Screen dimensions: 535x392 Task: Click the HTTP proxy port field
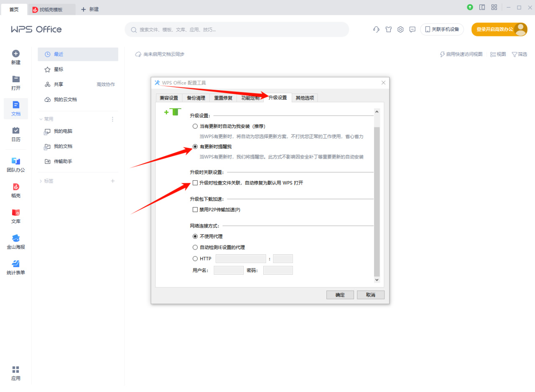(x=283, y=258)
